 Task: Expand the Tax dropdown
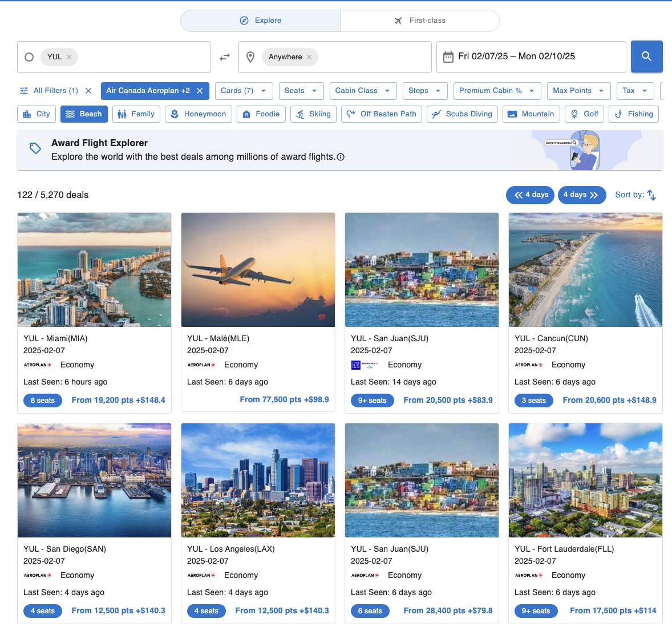635,91
